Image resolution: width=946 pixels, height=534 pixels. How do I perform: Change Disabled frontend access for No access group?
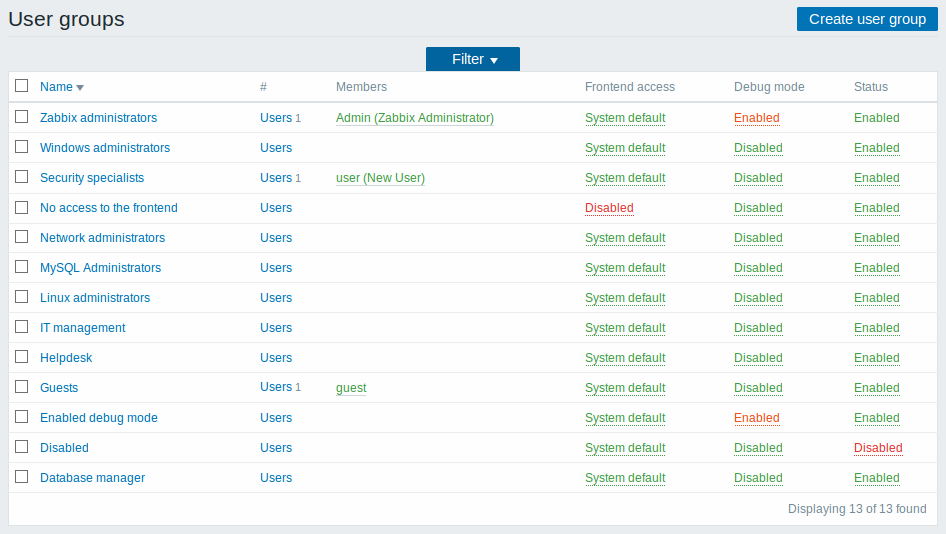(609, 208)
